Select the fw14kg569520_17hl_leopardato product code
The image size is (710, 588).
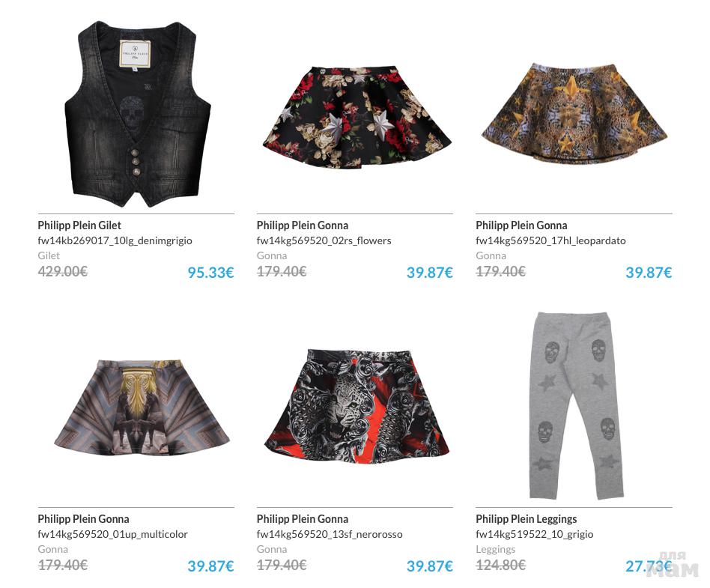point(550,240)
